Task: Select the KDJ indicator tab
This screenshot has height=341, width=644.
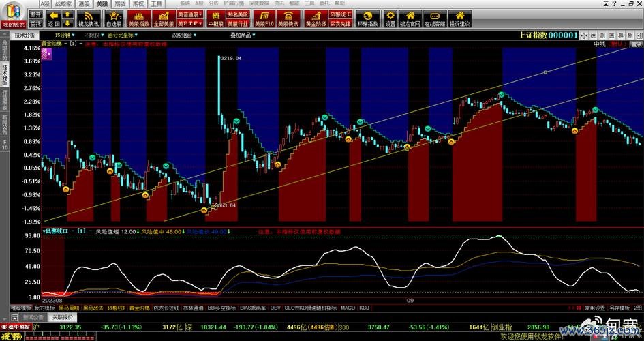Action: point(365,308)
